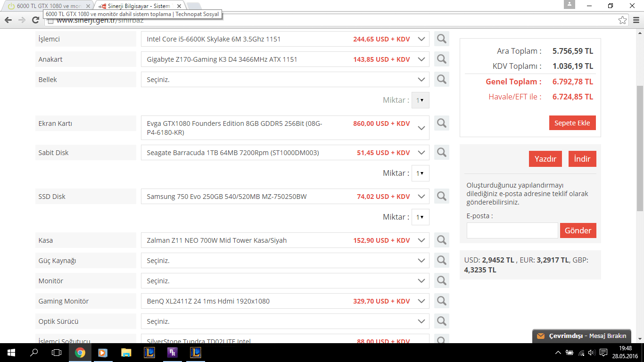Close the '6000 TL GTX 1080' tab
Image resolution: width=644 pixels, height=362 pixels.
pos(88,6)
